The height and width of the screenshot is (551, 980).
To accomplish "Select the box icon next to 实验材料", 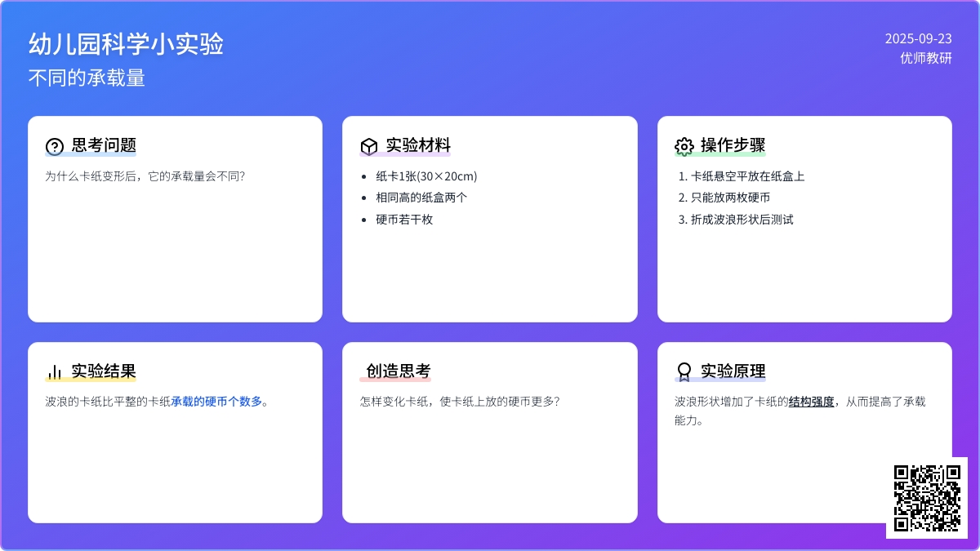I will [x=369, y=147].
